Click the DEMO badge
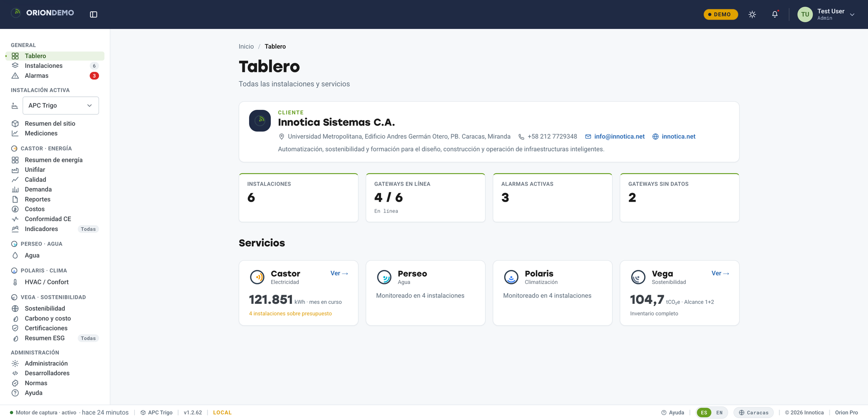The width and height of the screenshot is (868, 420). coord(721,14)
